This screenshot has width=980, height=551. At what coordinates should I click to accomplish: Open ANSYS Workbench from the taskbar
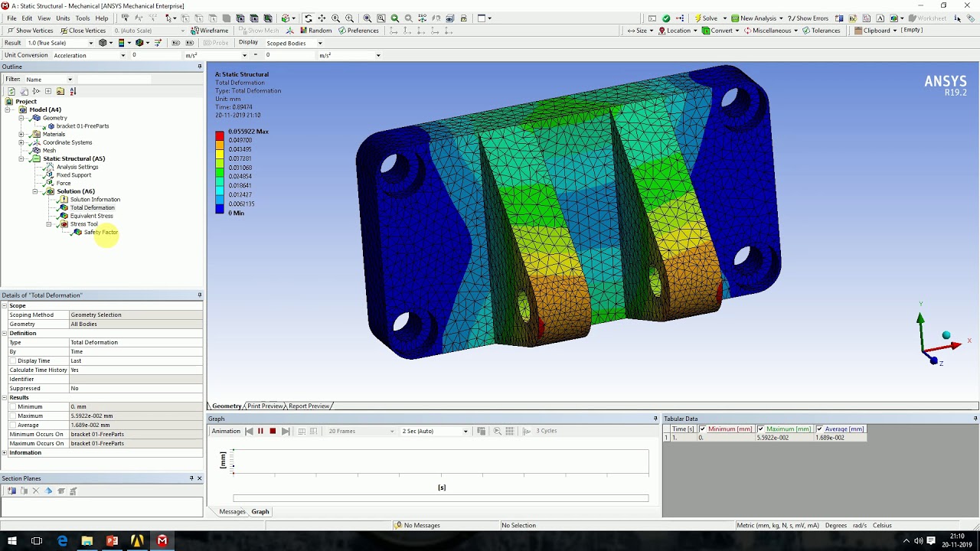tap(137, 541)
